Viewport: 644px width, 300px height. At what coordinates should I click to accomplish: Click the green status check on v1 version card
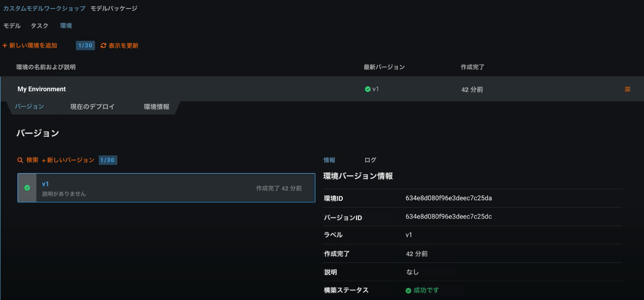(x=27, y=188)
